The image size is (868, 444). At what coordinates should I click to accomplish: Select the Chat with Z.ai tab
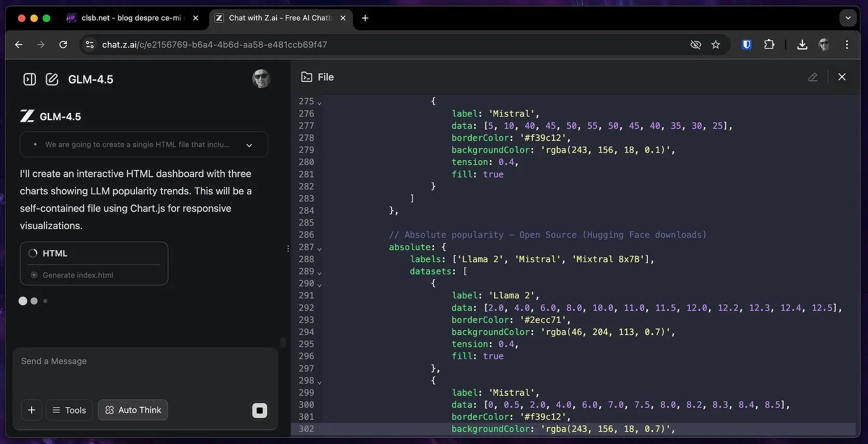tap(280, 18)
